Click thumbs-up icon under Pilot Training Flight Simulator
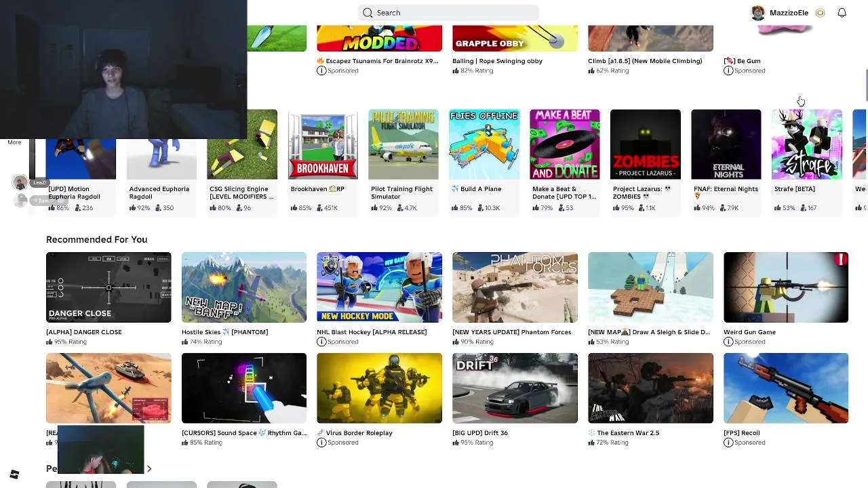Viewport: 868px width, 488px height. click(375, 208)
